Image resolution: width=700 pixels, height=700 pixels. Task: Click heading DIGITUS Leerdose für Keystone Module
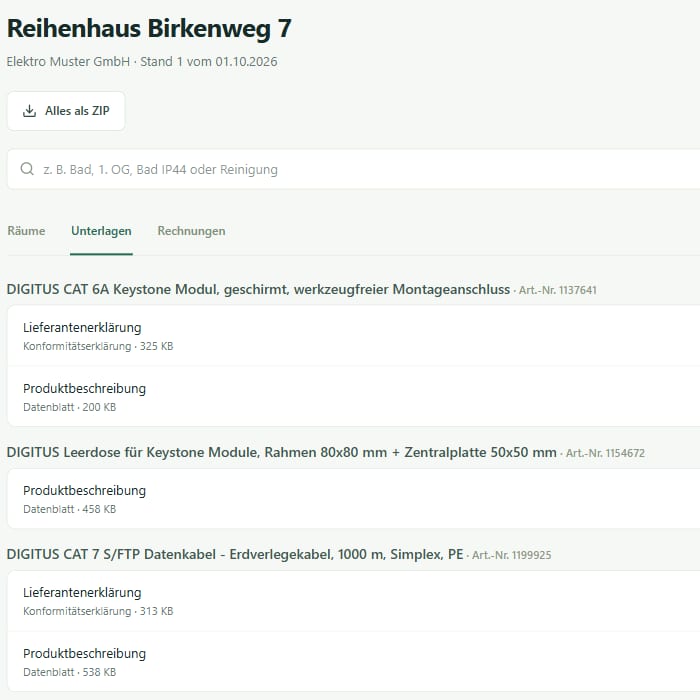[x=281, y=452]
